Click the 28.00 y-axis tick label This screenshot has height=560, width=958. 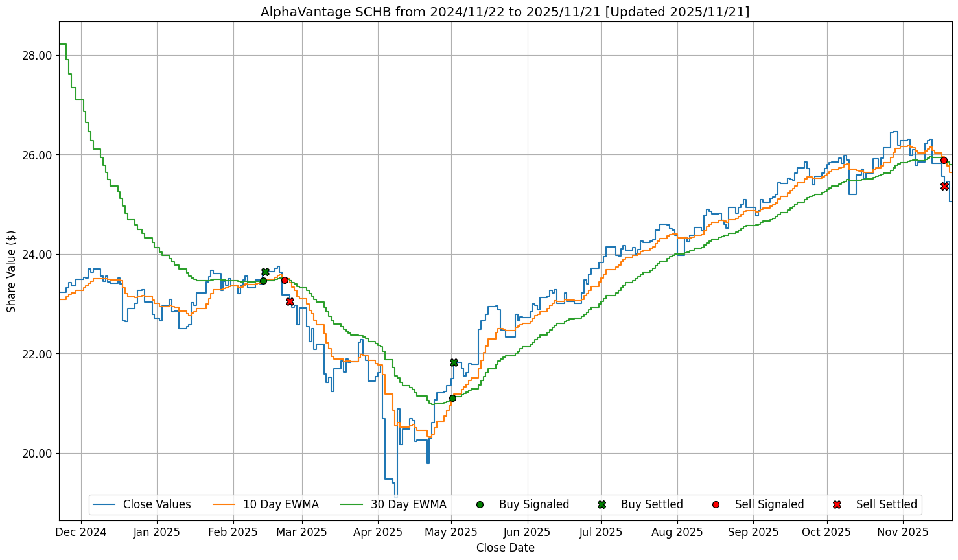point(37,56)
